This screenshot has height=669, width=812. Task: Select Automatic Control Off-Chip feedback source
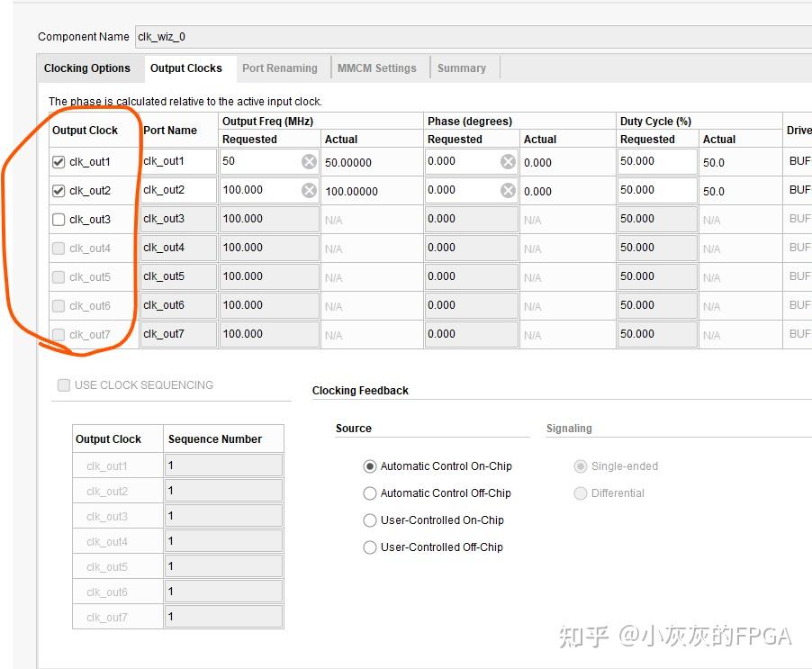pyautogui.click(x=370, y=493)
